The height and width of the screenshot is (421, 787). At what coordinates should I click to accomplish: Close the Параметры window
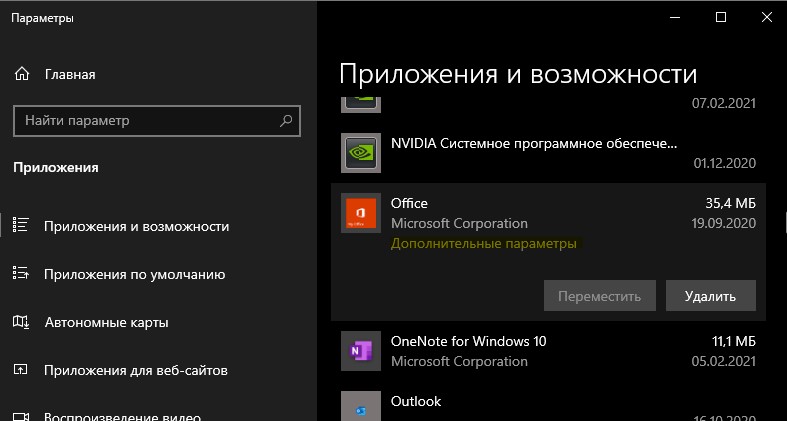[x=766, y=18]
